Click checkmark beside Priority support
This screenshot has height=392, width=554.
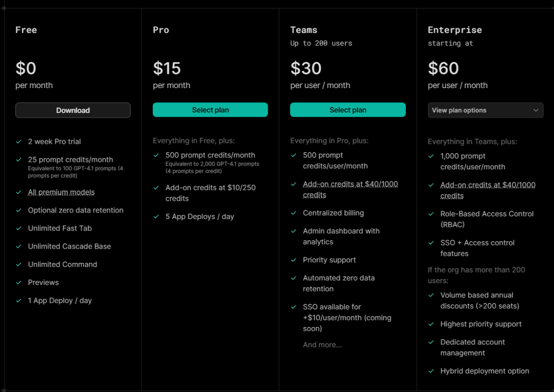point(294,260)
